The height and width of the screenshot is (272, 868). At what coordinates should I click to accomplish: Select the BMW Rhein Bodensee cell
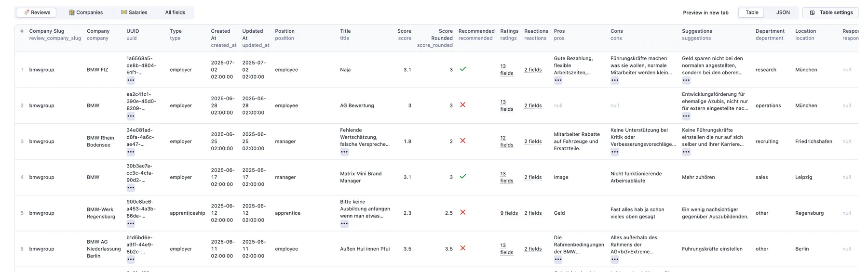[100, 142]
